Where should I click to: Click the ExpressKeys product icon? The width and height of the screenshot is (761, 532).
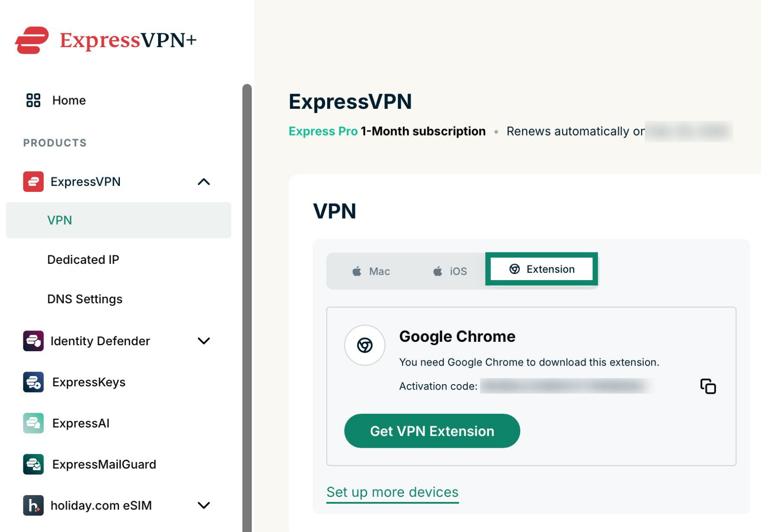pos(33,382)
